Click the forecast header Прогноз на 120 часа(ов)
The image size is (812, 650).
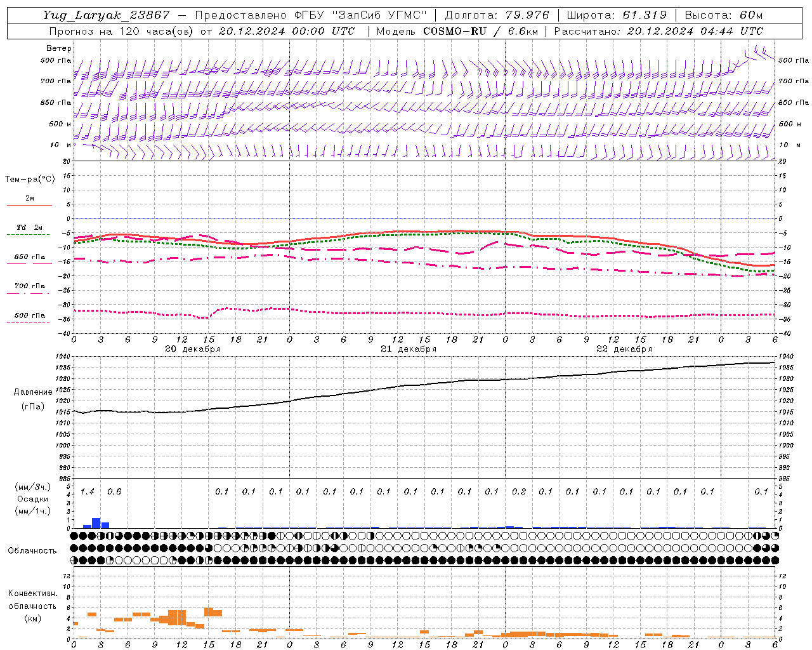coord(121,31)
